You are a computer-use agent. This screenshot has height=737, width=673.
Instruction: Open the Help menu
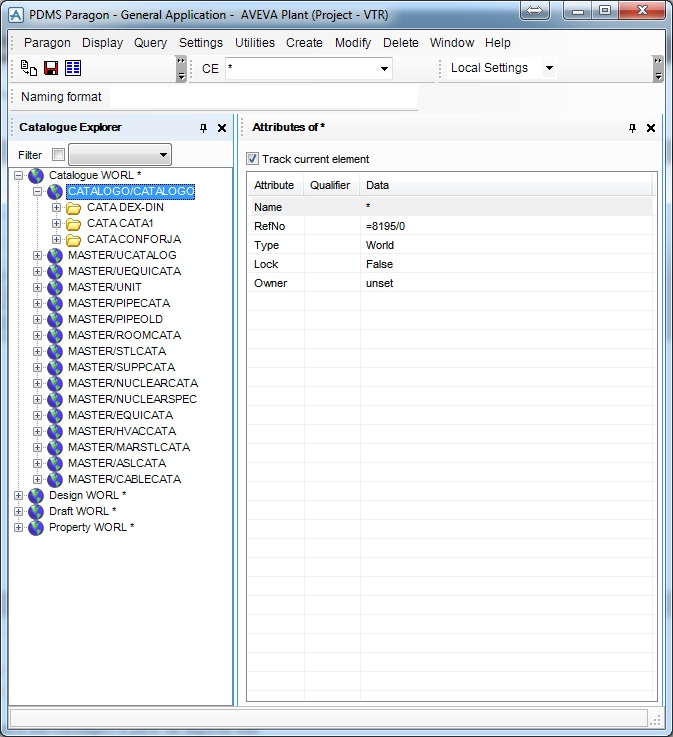pyautogui.click(x=498, y=43)
